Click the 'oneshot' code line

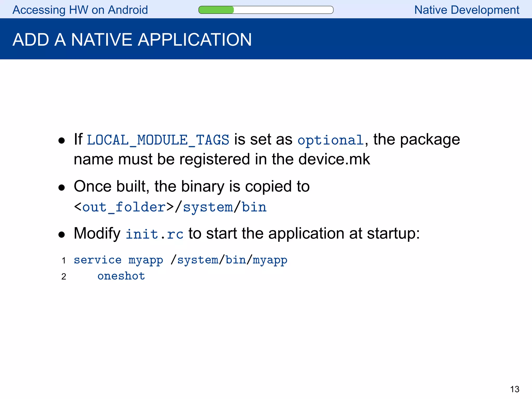[x=121, y=276]
